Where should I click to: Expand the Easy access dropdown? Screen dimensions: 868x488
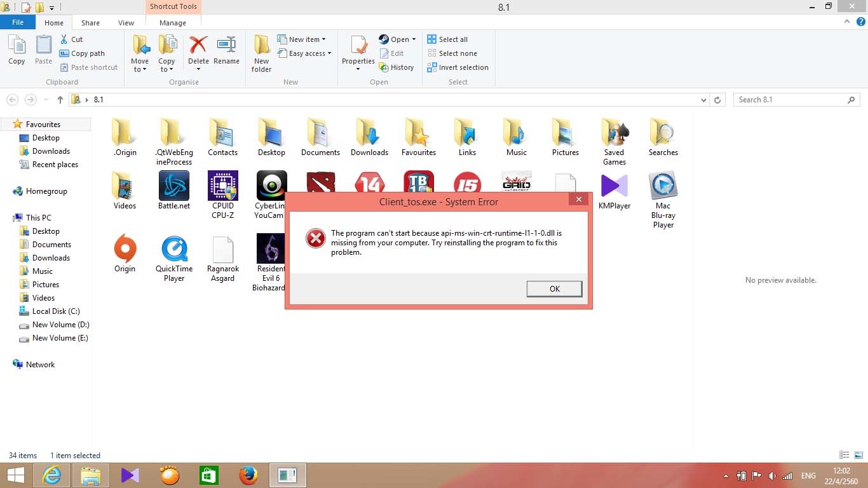pyautogui.click(x=304, y=53)
